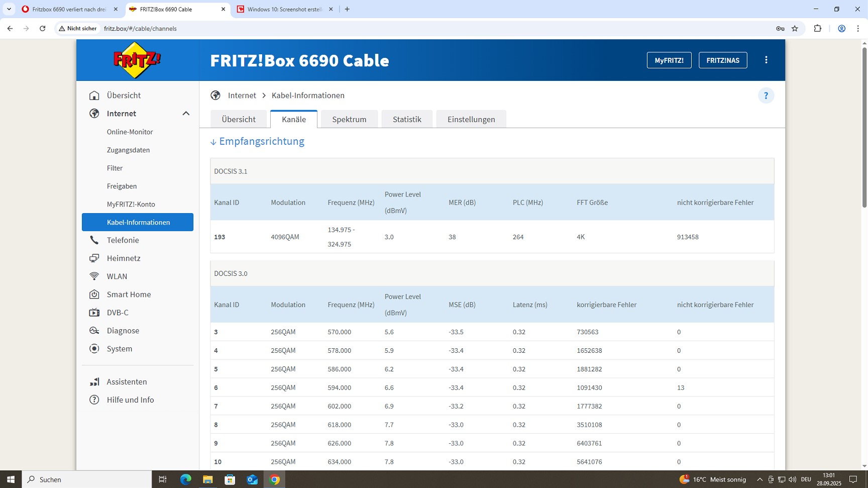Close the FRITZ!Box 6690 Cable tab
This screenshot has width=868, height=488.
pyautogui.click(x=224, y=9)
